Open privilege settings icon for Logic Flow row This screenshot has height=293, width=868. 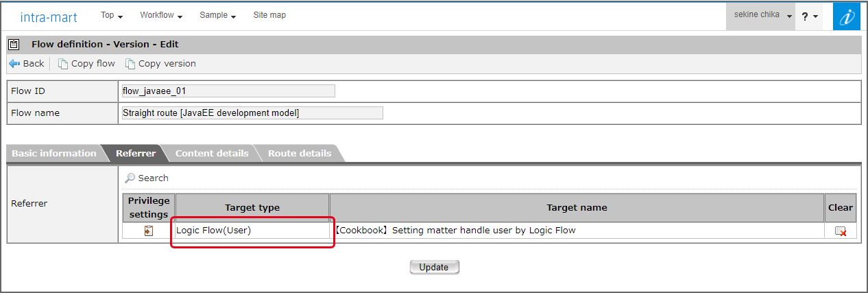pyautogui.click(x=149, y=231)
